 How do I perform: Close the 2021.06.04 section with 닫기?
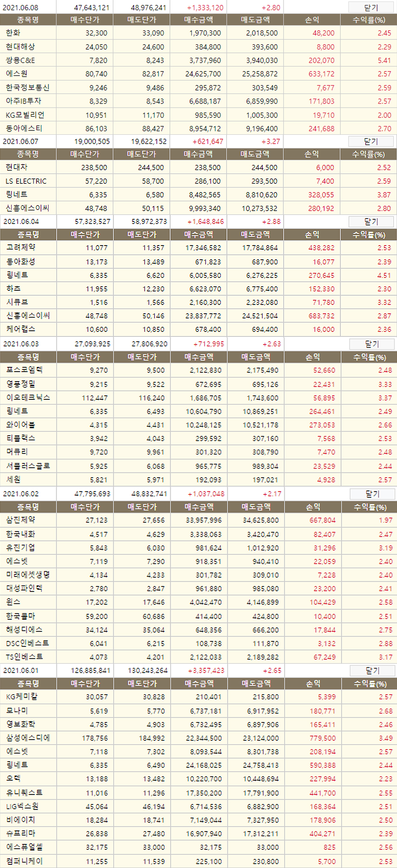pos(371,222)
